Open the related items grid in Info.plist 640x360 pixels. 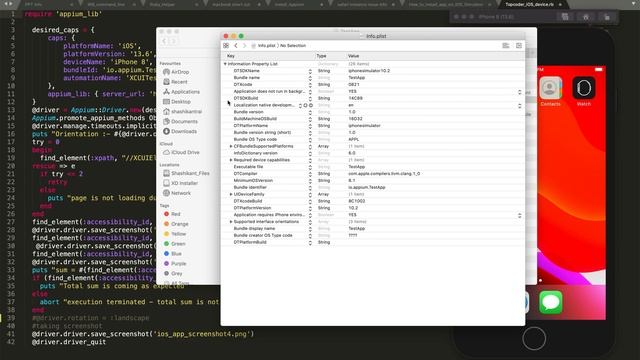(226, 46)
